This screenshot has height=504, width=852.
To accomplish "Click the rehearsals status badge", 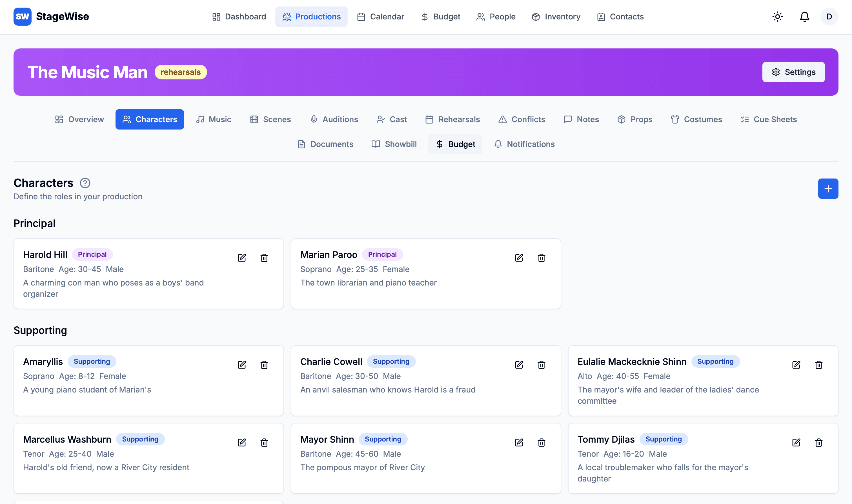I will pyautogui.click(x=181, y=72).
